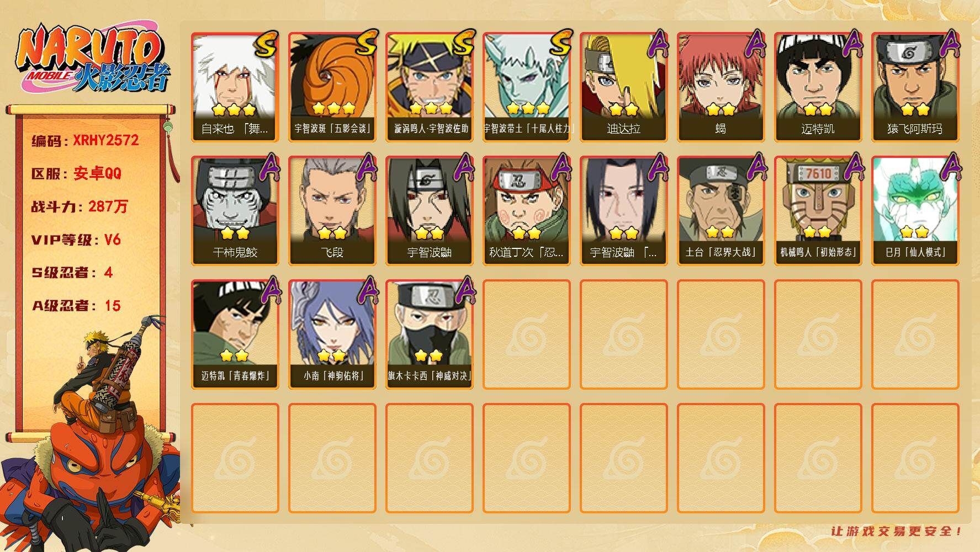980x552 pixels.
Task: Click the A rank badge on 迪达拉
Action: coord(656,44)
